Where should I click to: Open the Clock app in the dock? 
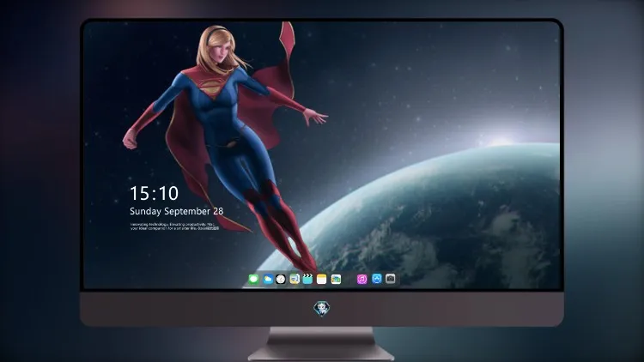point(281,280)
